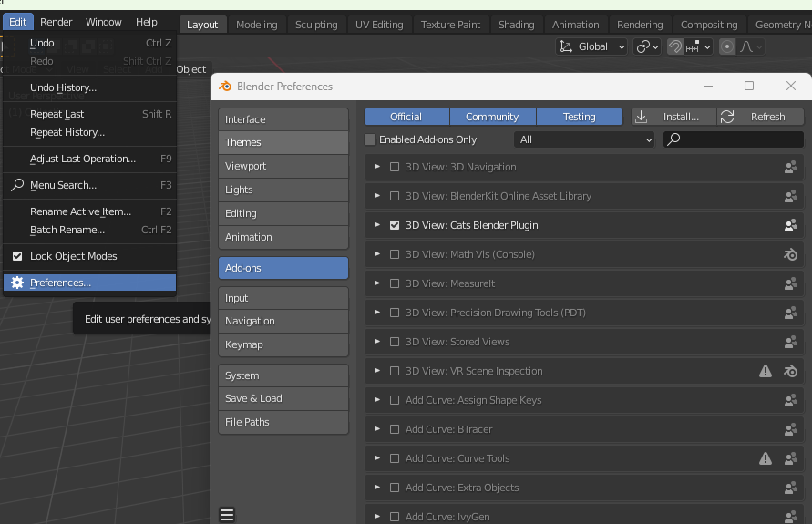Image resolution: width=812 pixels, height=524 pixels.
Task: Select Preferences... in the Edit menu
Action: 89,283
